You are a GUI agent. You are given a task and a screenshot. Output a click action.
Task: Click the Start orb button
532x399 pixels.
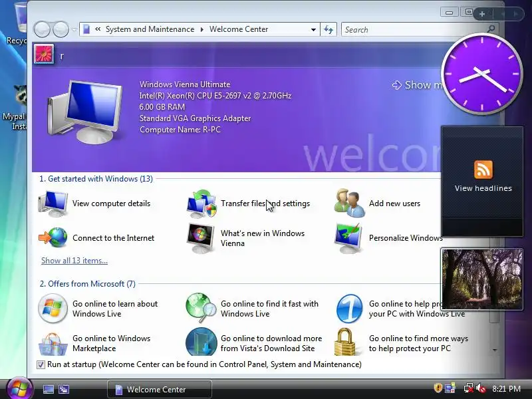point(19,389)
